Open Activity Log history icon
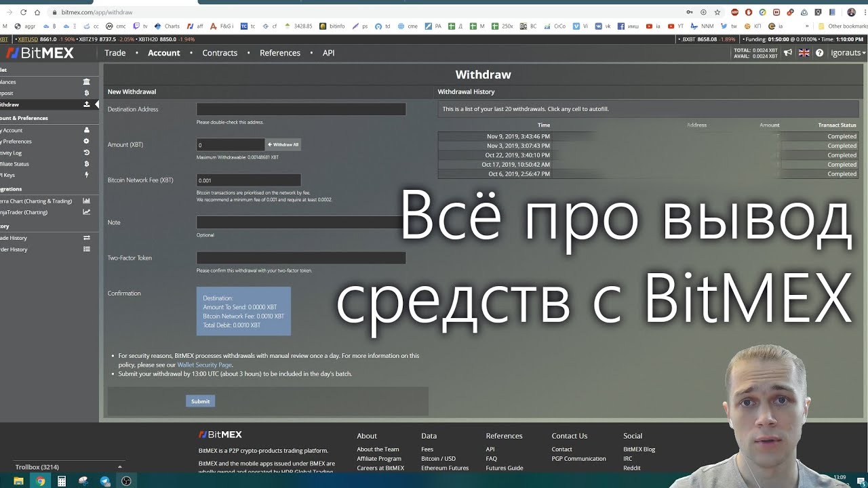This screenshot has width=868, height=488. coord(86,152)
